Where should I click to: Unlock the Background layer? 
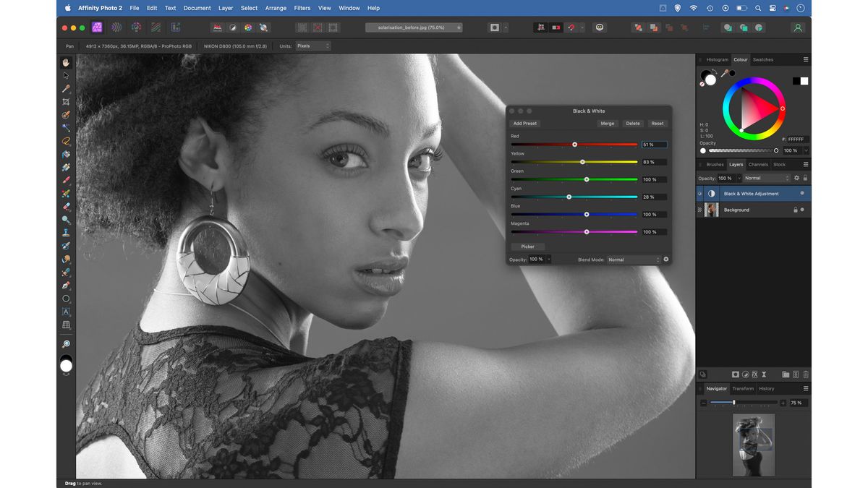(796, 210)
